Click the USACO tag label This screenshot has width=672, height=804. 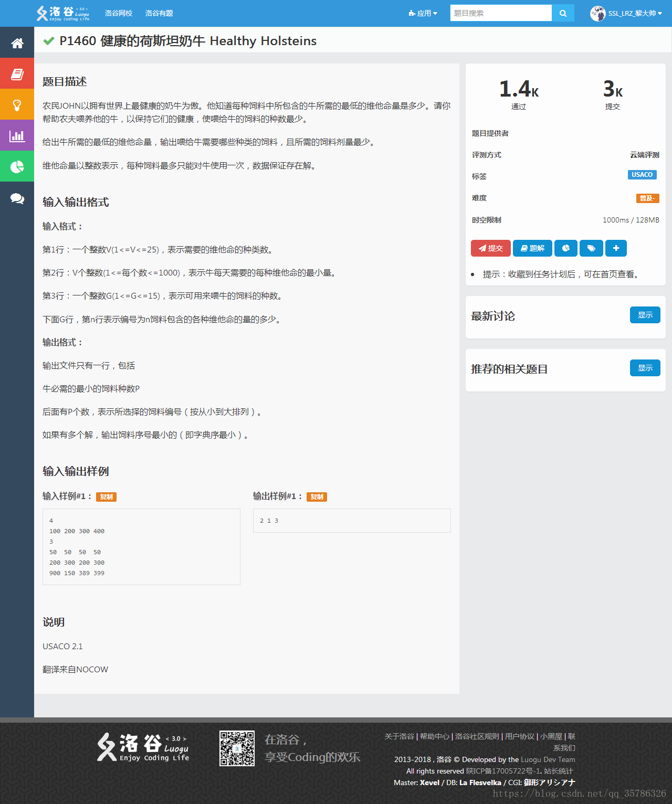click(x=642, y=175)
